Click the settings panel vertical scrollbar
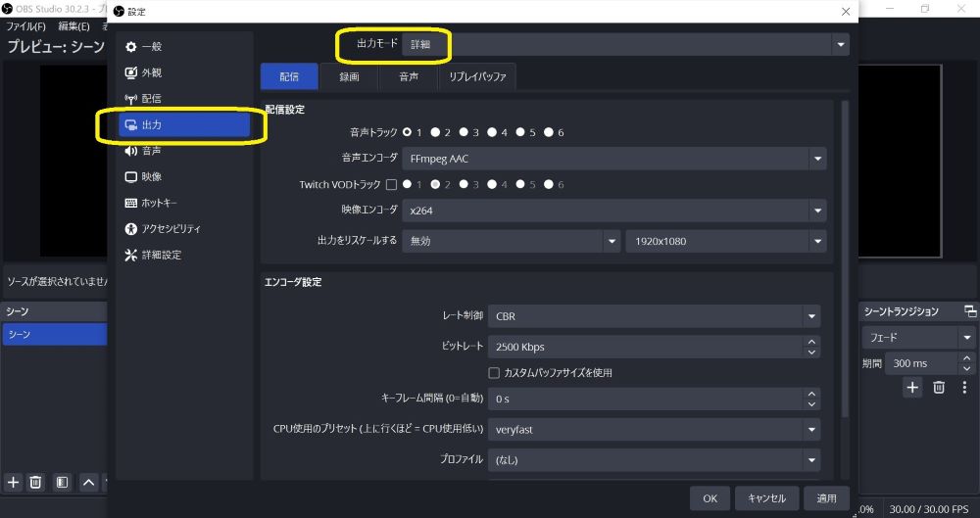Screen dimensions: 980x518 (845, 259)
